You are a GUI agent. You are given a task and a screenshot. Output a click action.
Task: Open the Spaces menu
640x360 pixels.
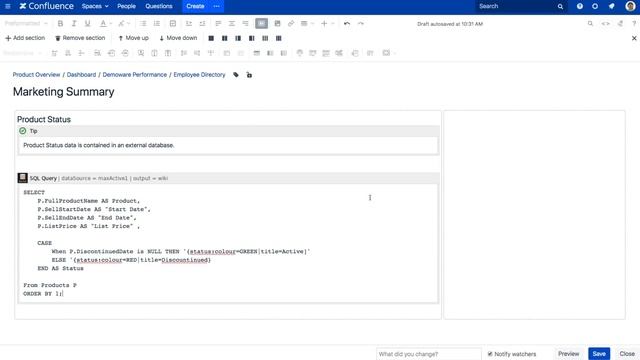pyautogui.click(x=95, y=6)
